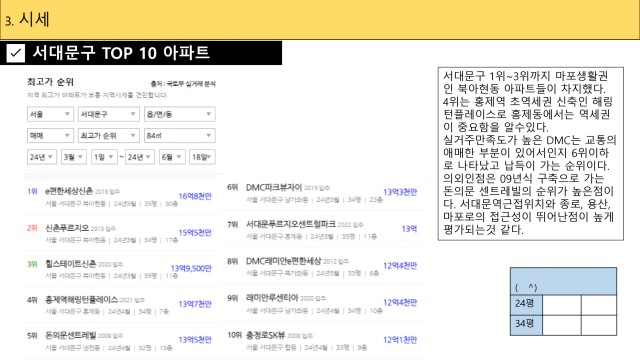This screenshot has width=640, height=360.
Task: Select the 4위 홍제역해링턴플레이스 listing
Action: (x=120, y=304)
